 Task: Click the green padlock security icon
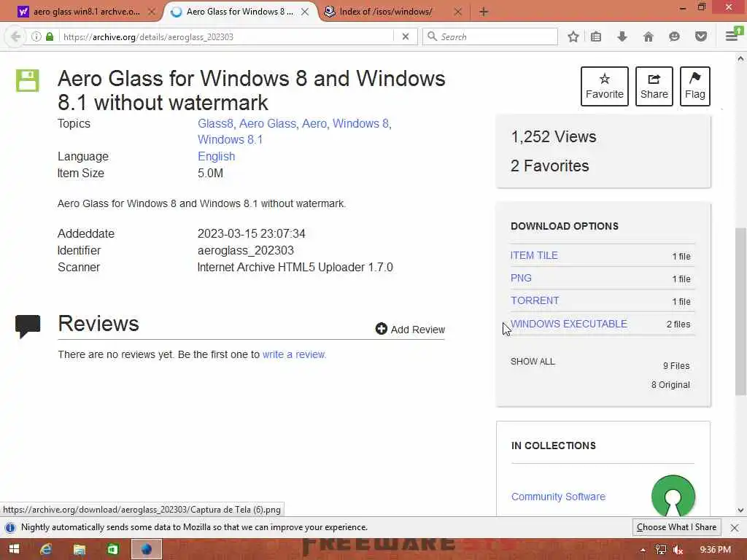pyautogui.click(x=50, y=36)
